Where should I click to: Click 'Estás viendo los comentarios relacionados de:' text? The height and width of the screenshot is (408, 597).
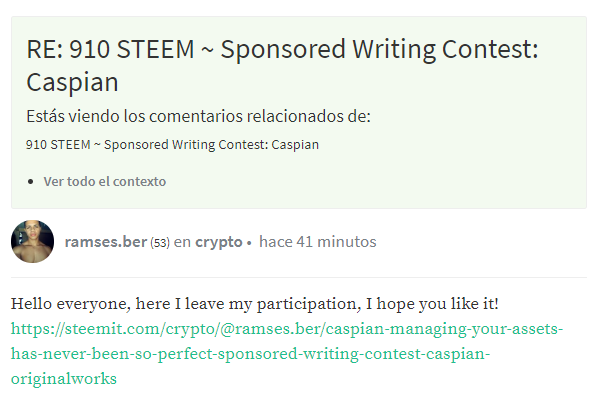pyautogui.click(x=198, y=116)
